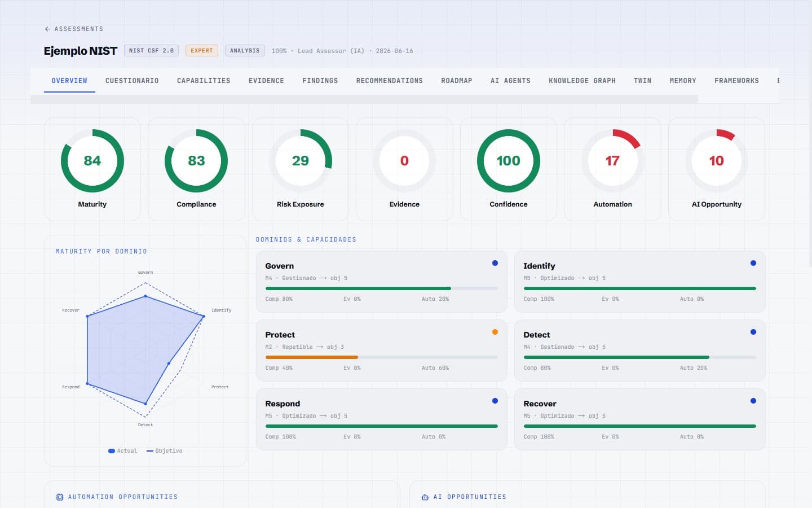Click the ANALYSIS status badge
The height and width of the screenshot is (508, 812).
point(245,51)
